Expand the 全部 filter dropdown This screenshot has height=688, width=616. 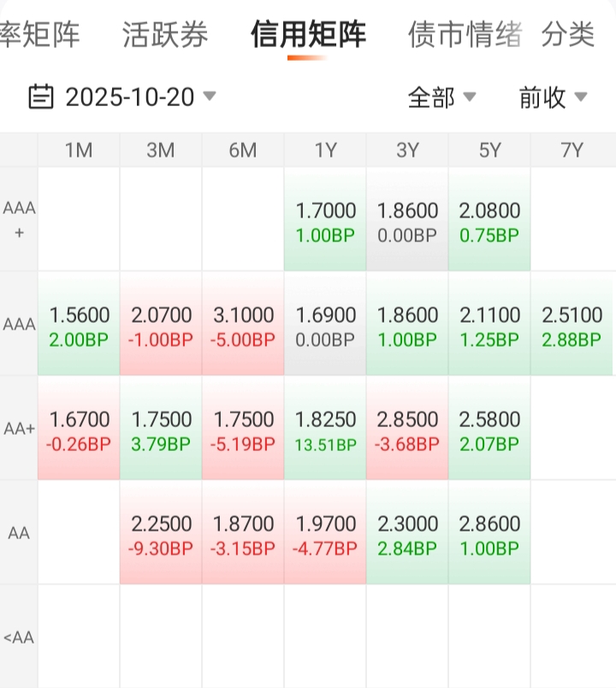coord(441,98)
